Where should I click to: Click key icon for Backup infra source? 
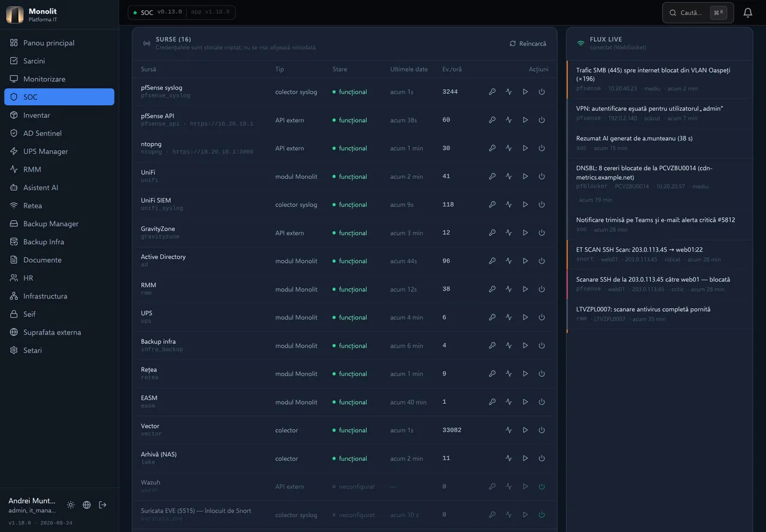(x=492, y=345)
